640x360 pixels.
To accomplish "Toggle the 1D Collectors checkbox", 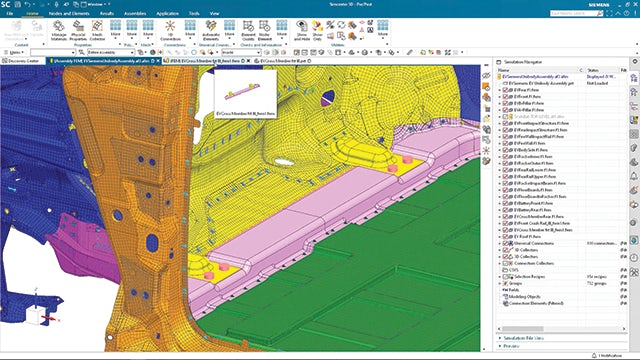I will [x=505, y=250].
